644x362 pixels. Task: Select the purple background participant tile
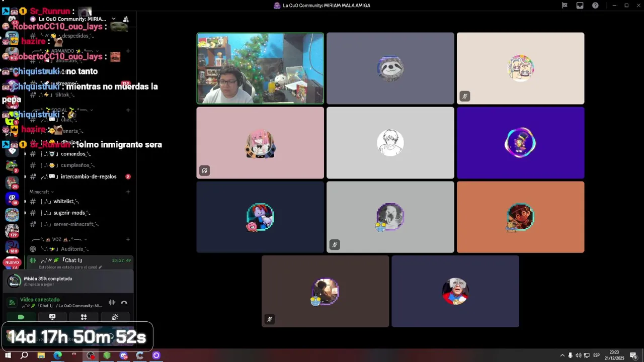pos(520,143)
